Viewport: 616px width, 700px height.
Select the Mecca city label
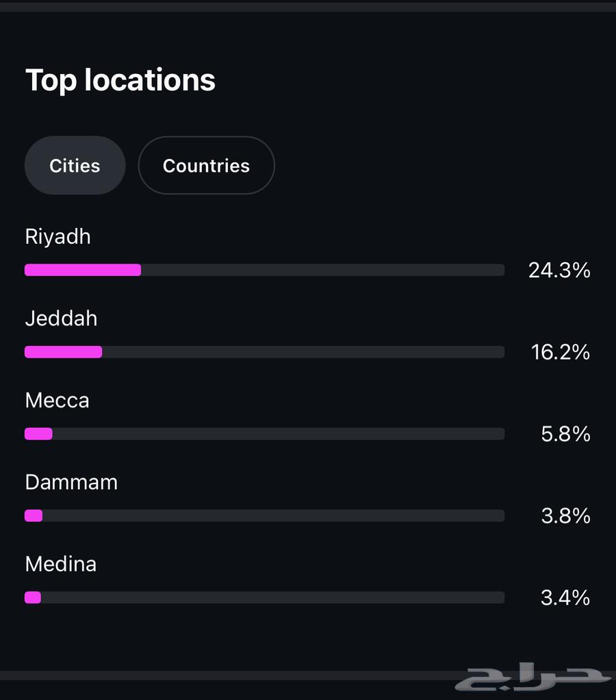[57, 401]
